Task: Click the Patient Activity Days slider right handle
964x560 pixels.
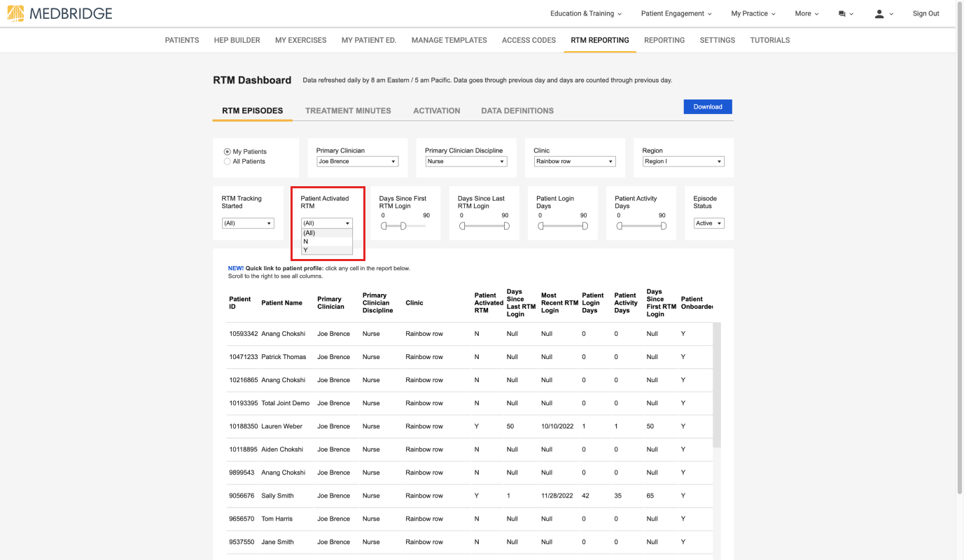Action: point(664,226)
